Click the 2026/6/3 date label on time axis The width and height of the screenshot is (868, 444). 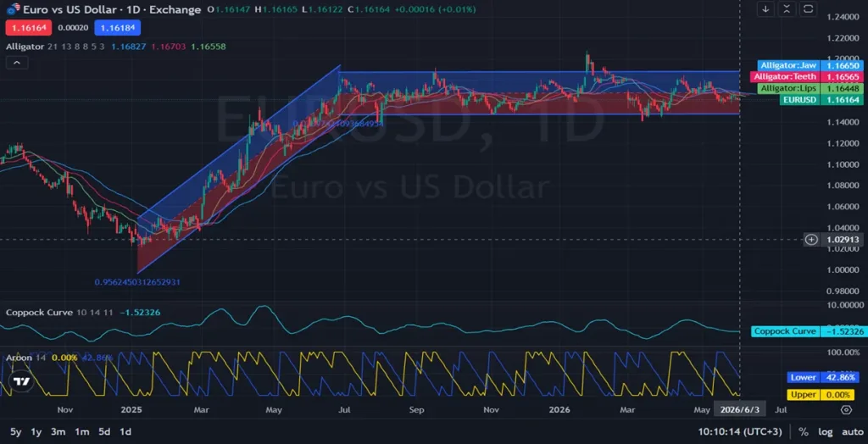click(x=739, y=409)
